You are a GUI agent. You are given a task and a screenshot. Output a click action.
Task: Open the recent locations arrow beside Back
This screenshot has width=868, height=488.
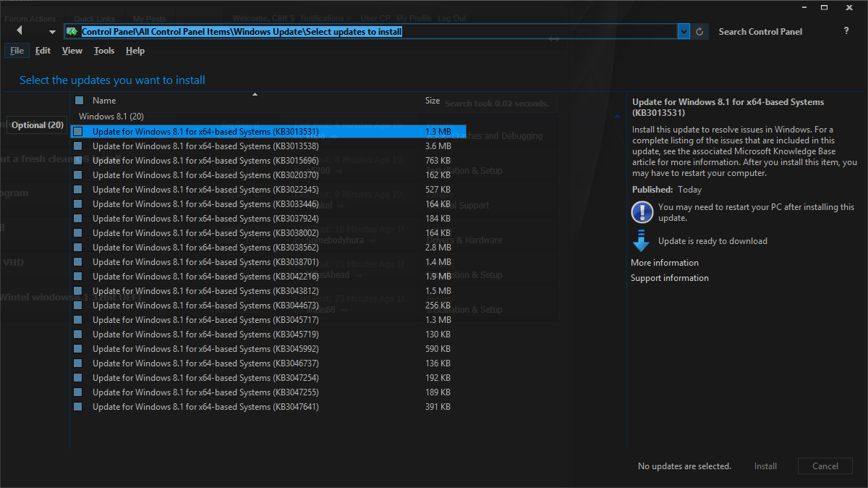52,32
